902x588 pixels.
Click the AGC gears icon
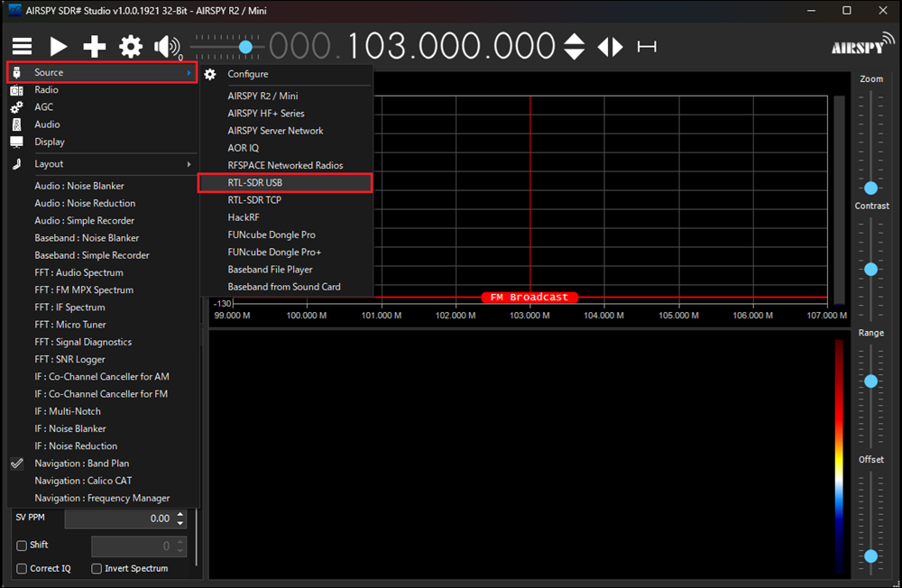click(x=16, y=107)
